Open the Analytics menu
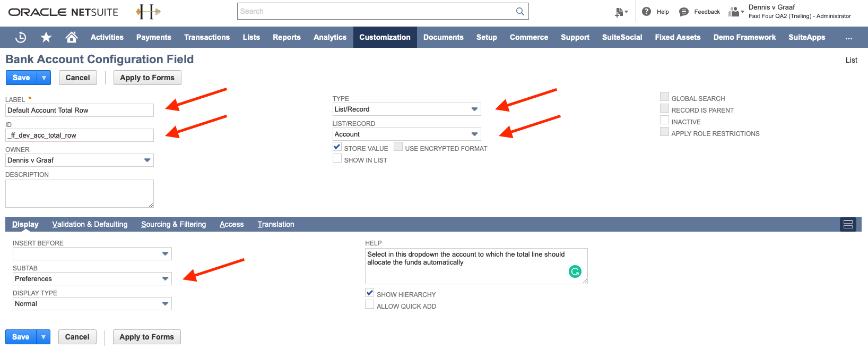The image size is (868, 348). pos(330,37)
